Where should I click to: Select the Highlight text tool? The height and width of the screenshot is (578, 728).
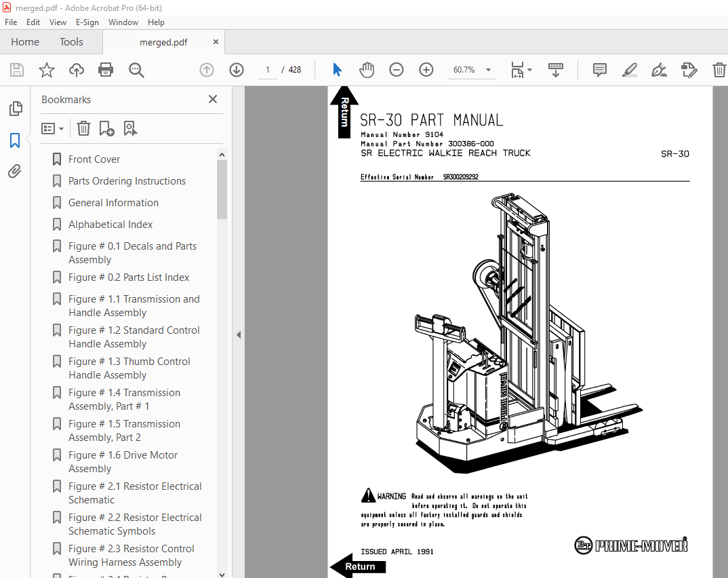point(629,69)
